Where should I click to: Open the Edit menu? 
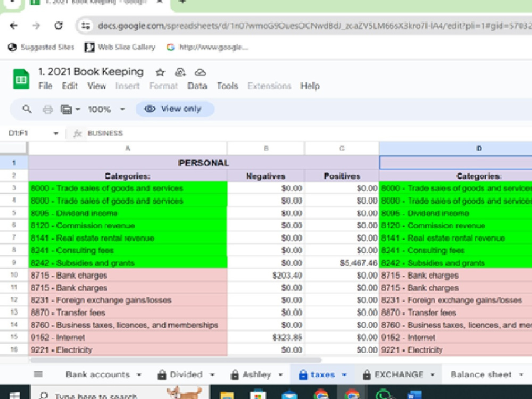[x=70, y=86]
